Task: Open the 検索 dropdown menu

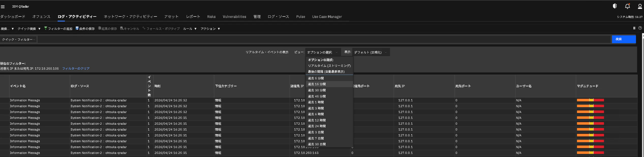Action: (7, 29)
